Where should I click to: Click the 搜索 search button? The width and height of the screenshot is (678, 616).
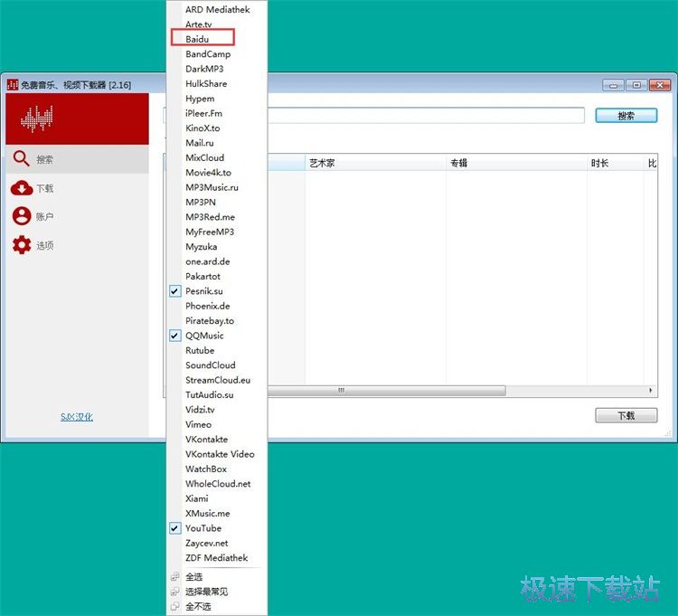[626, 116]
